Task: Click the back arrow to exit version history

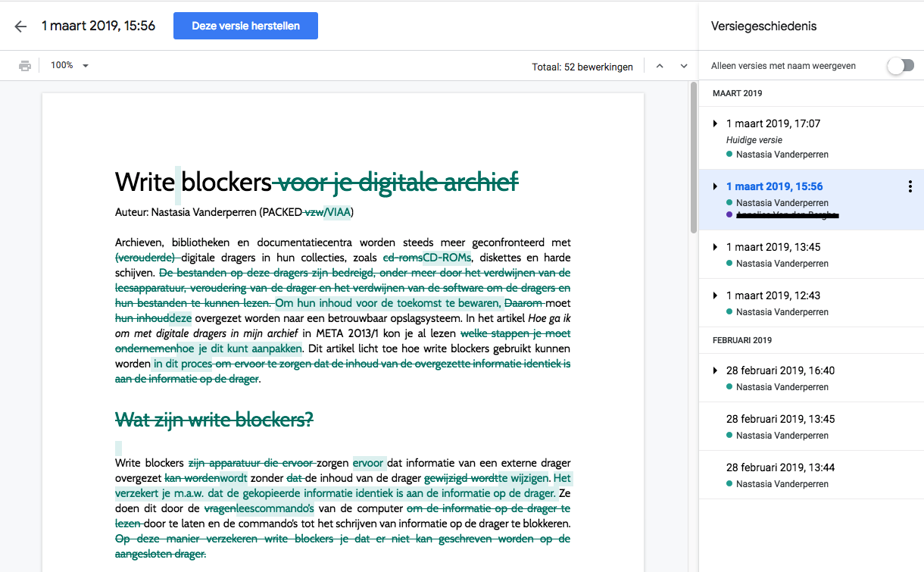Action: (x=20, y=27)
